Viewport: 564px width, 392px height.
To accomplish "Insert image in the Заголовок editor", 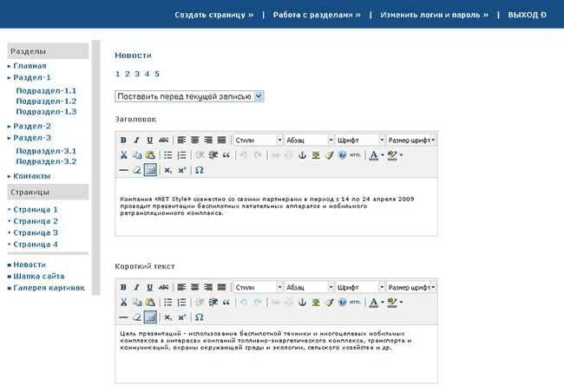I will (x=316, y=155).
